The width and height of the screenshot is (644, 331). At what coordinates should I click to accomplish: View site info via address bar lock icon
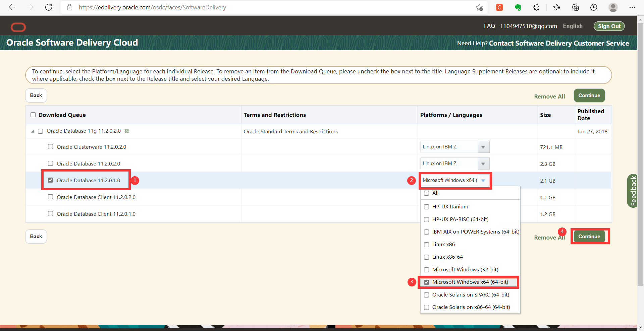[70, 7]
